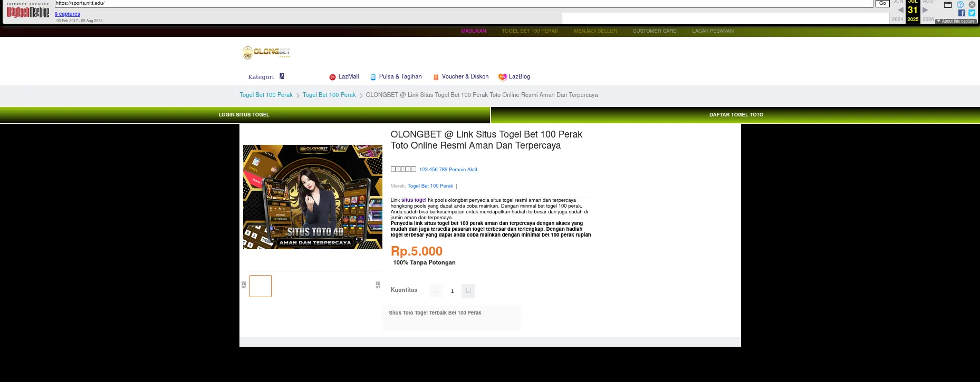Open LazBlog link
Image resolution: width=980 pixels, height=382 pixels.
tap(520, 76)
